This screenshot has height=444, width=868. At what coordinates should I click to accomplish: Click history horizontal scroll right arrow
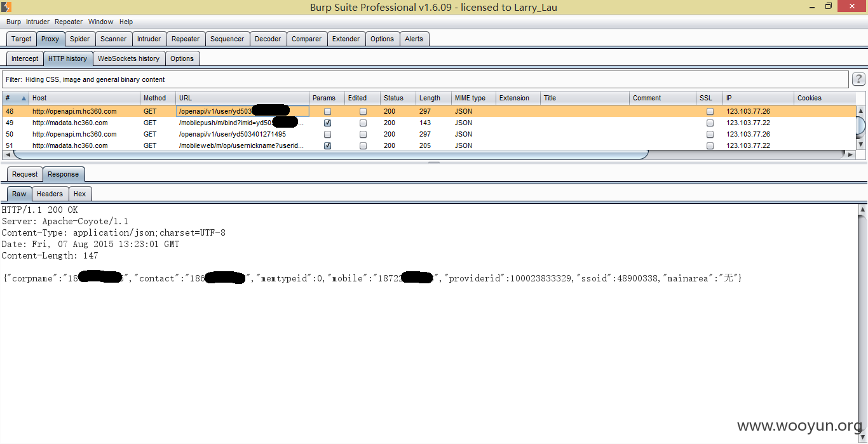tap(850, 154)
